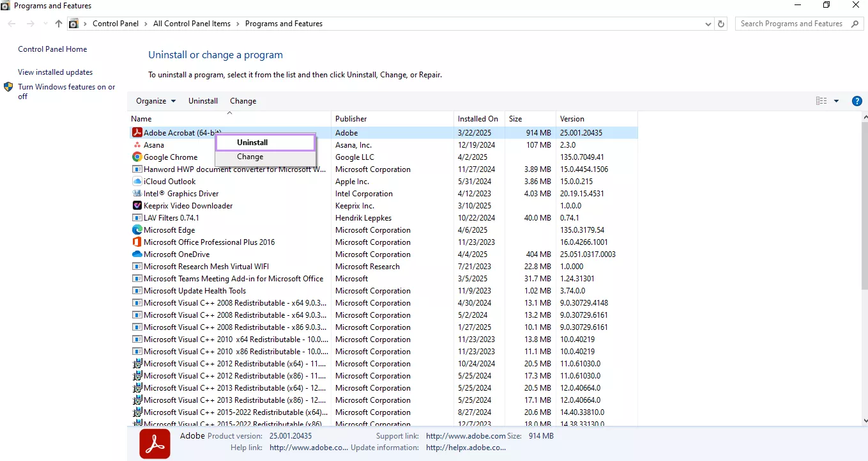Click inside the Search Programs and Features box
868x461 pixels.
(x=792, y=23)
